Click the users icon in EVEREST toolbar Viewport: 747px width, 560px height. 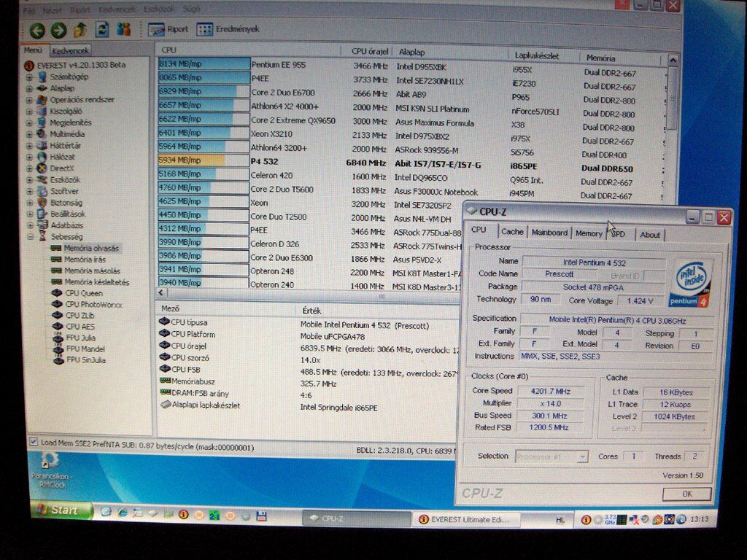click(124, 29)
